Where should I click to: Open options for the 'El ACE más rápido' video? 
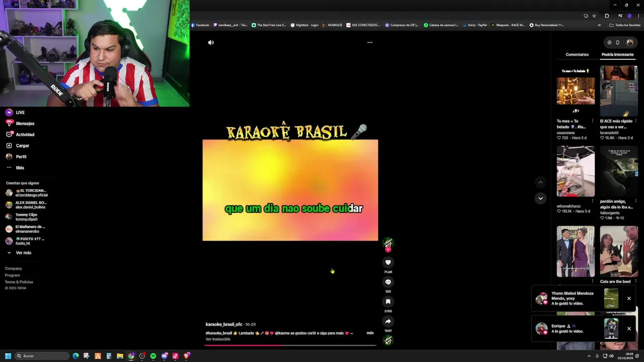(x=636, y=121)
